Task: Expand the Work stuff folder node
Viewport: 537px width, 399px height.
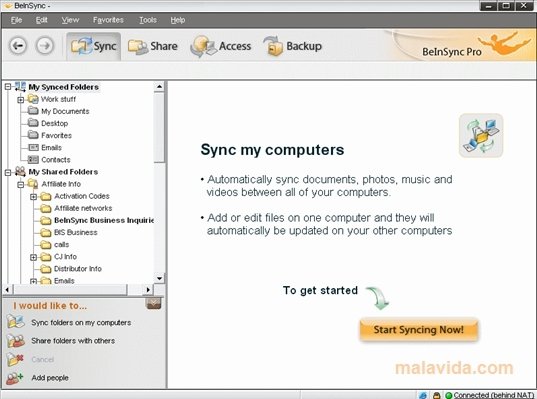Action: 21,100
